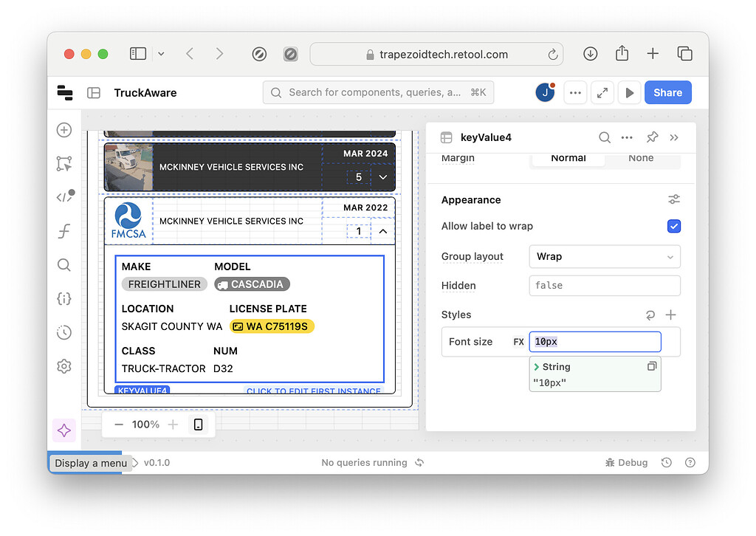Open the Add component panel
Screen dimensions: 756x536
click(x=64, y=130)
